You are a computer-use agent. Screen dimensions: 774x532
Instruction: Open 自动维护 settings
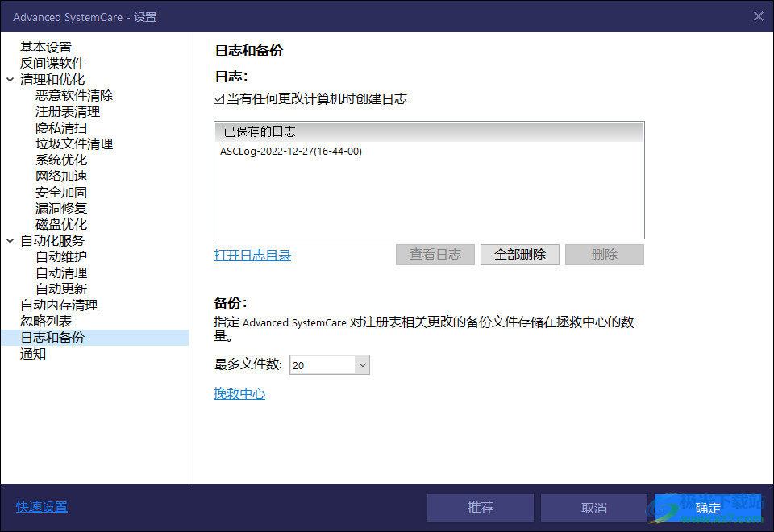(x=61, y=256)
